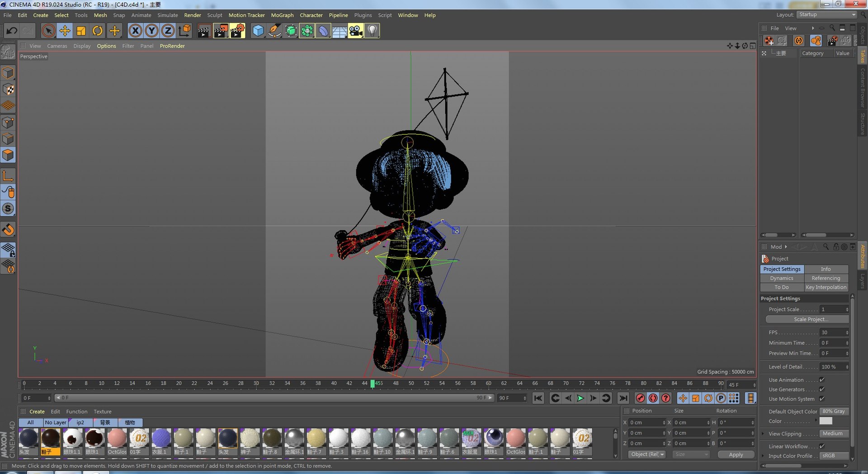The height and width of the screenshot is (474, 868).
Task: Click Render View clapboard icon
Action: (x=204, y=31)
